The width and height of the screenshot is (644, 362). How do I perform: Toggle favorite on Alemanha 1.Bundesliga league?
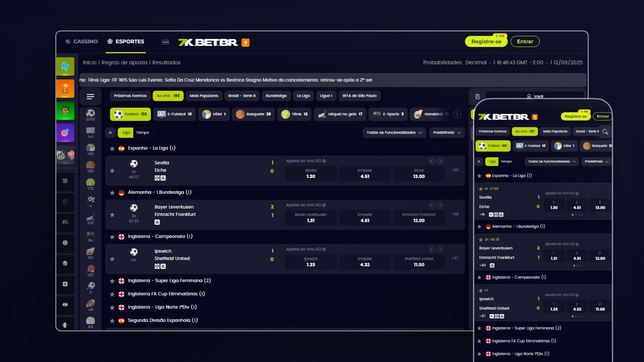[112, 193]
